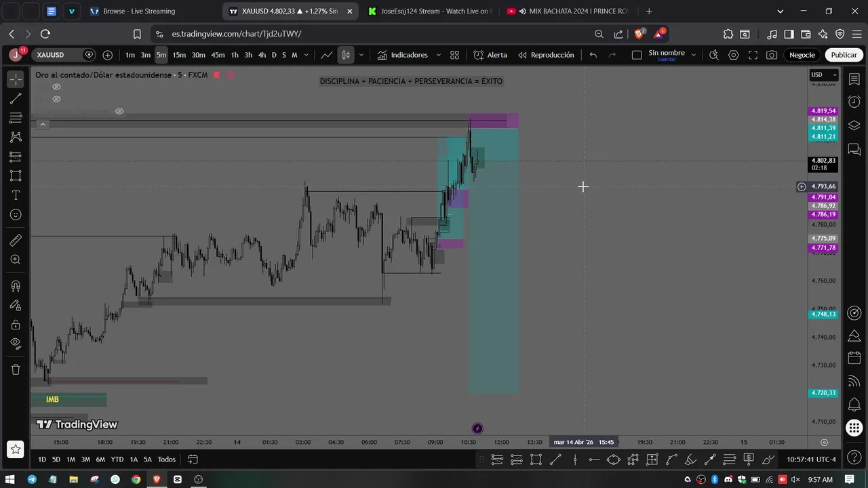Toggle lock all drawings

pos(16,325)
